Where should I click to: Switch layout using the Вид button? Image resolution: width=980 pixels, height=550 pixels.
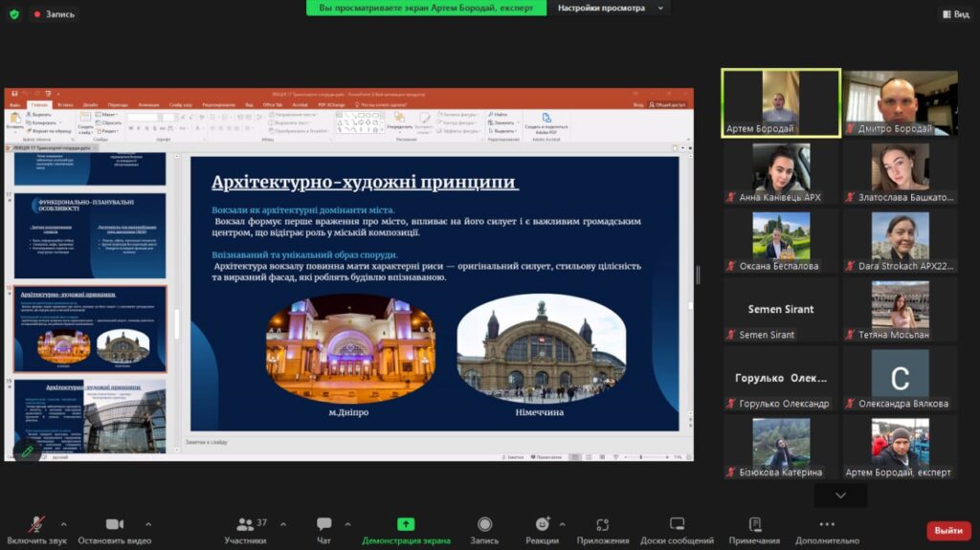point(955,14)
